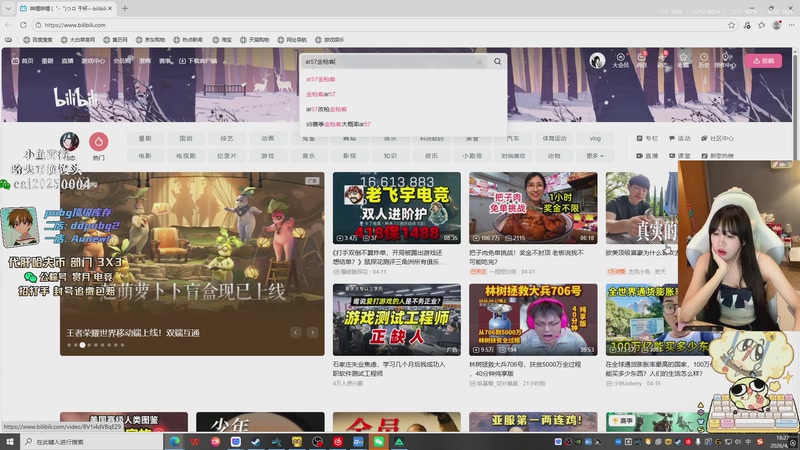Viewport: 800px width, 450px height.
Task: Click the pink 投稿 upload button
Action: tap(763, 61)
